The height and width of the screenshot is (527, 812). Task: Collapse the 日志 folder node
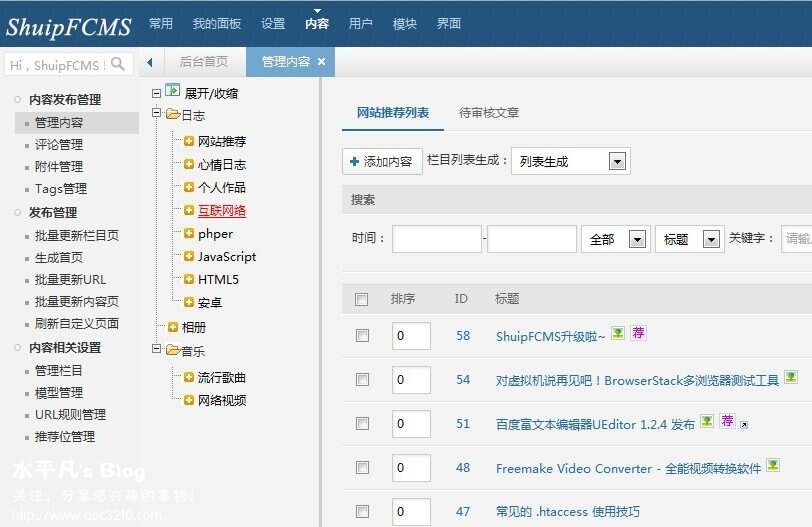[x=156, y=112]
